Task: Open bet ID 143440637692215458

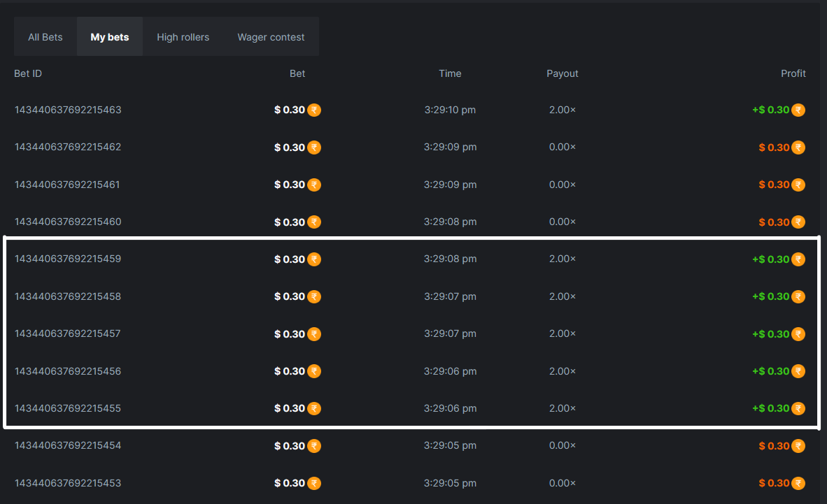Action: (x=68, y=296)
